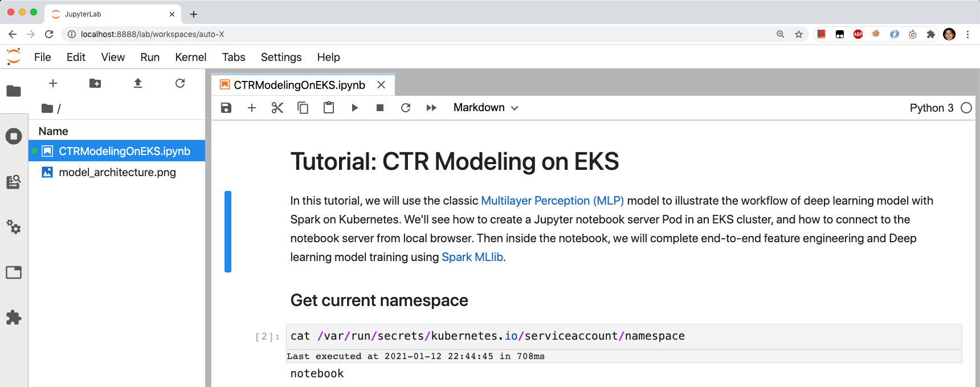Viewport: 980px width, 387px height.
Task: Open the View menu
Action: click(x=113, y=57)
